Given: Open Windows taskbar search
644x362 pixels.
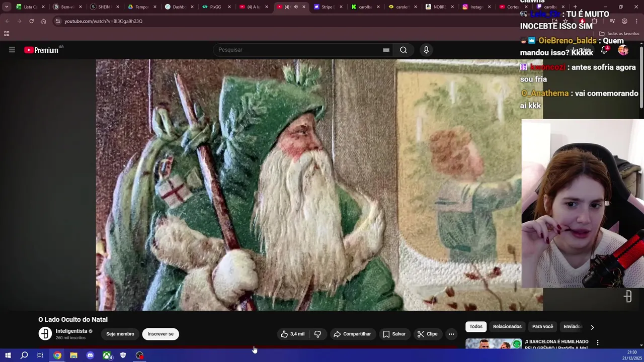Looking at the screenshot, I should (x=24, y=355).
